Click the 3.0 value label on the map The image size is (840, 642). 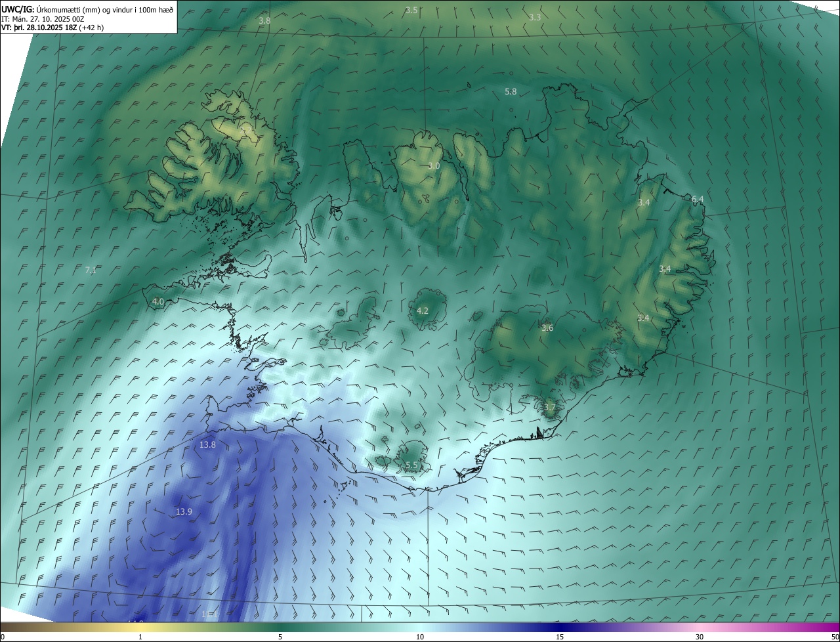pyautogui.click(x=434, y=166)
